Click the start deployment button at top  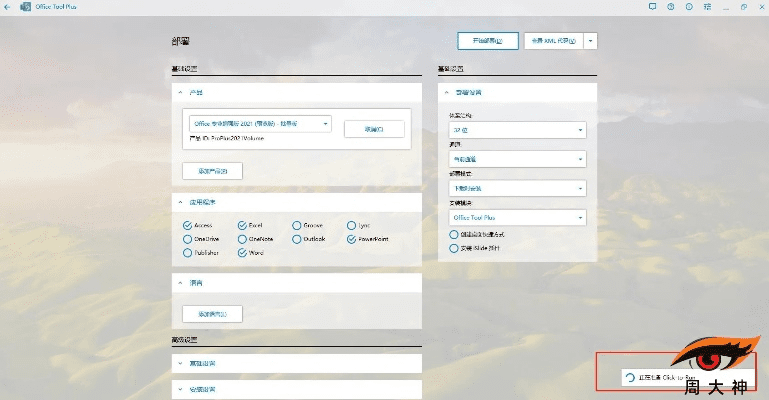click(487, 41)
